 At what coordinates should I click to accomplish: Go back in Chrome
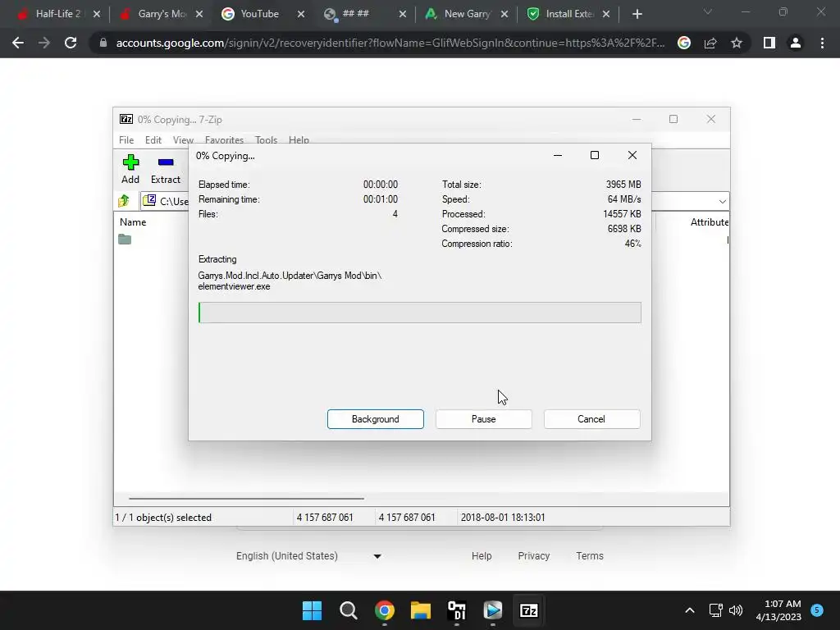tap(18, 43)
